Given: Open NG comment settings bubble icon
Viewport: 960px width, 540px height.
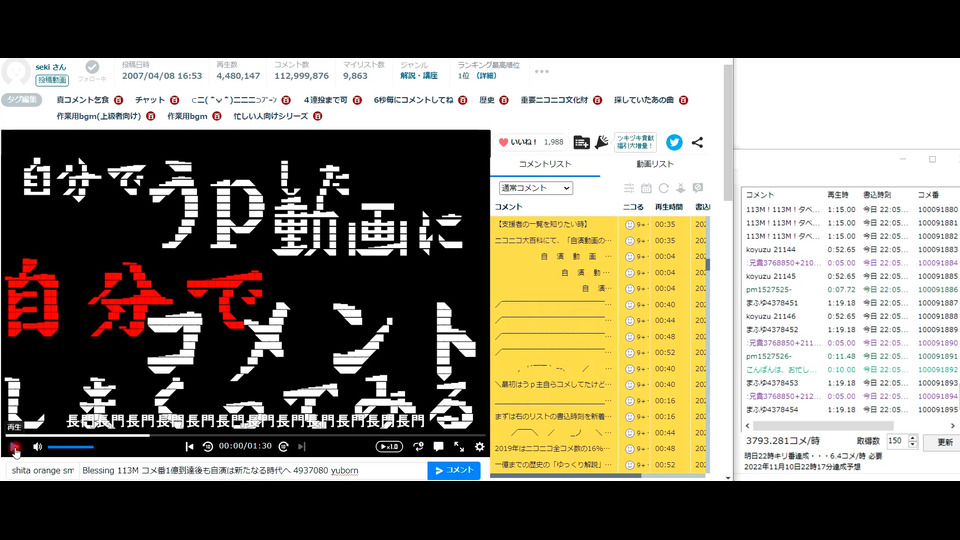Looking at the screenshot, I should 697,188.
